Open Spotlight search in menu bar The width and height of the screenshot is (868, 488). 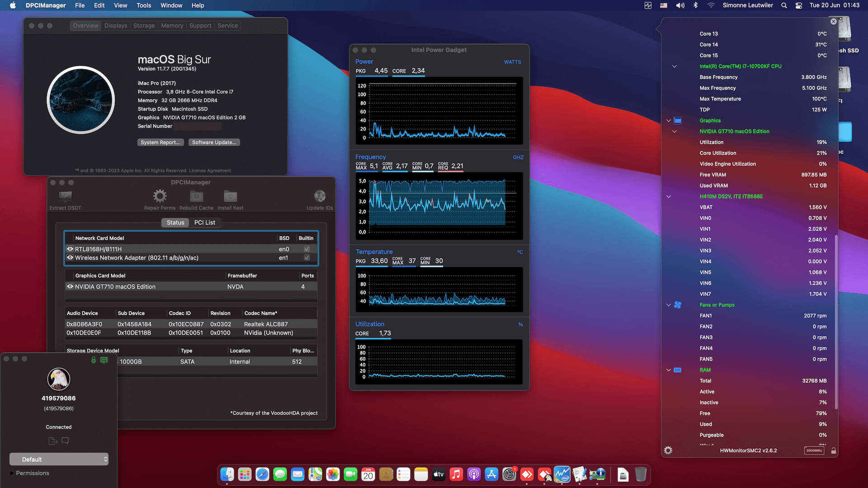[784, 5]
